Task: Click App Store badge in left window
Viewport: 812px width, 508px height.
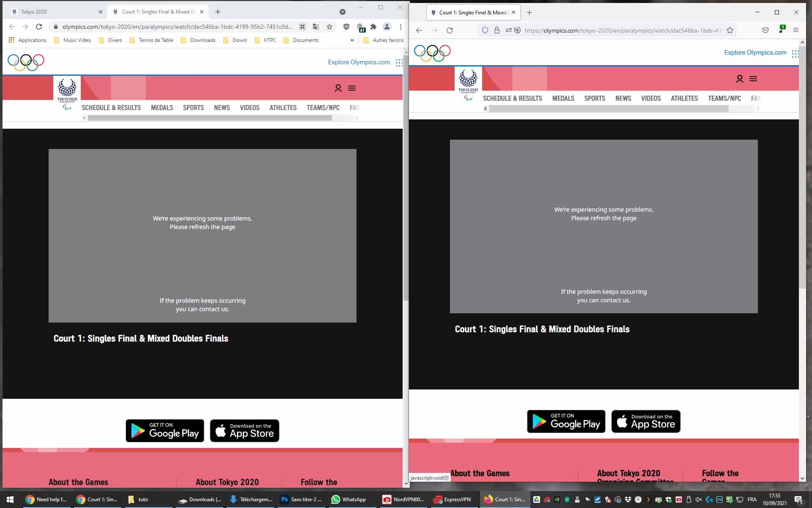Action: (244, 431)
